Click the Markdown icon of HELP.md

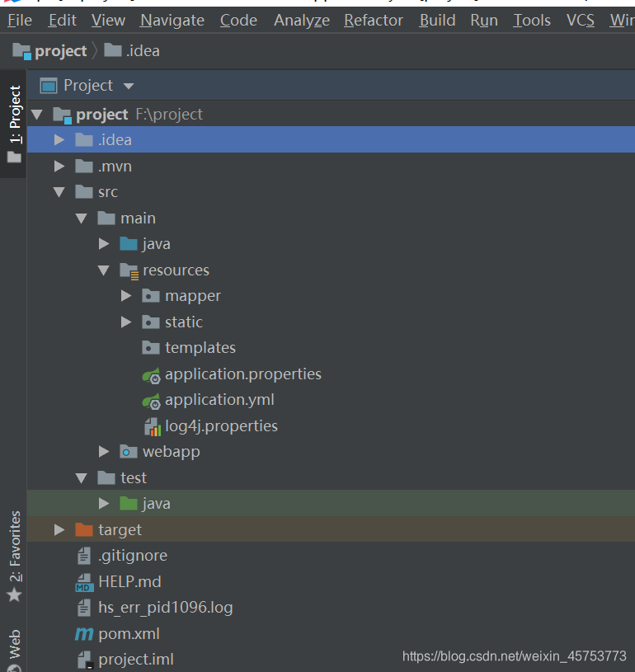[84, 582]
